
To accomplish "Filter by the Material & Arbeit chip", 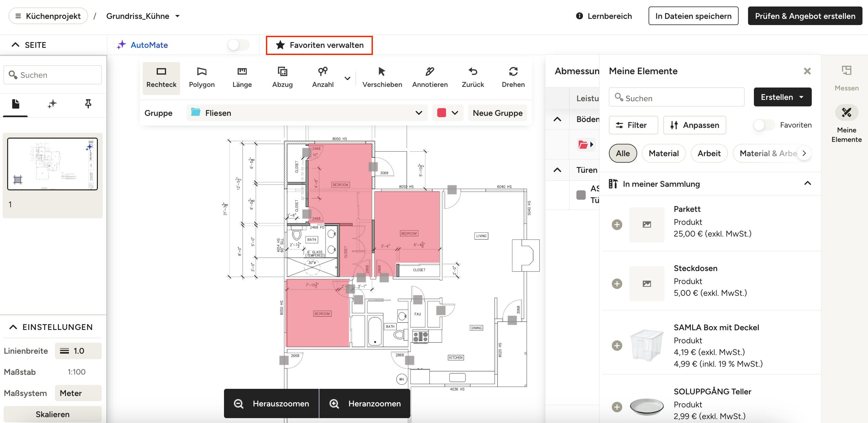I will tap(768, 153).
